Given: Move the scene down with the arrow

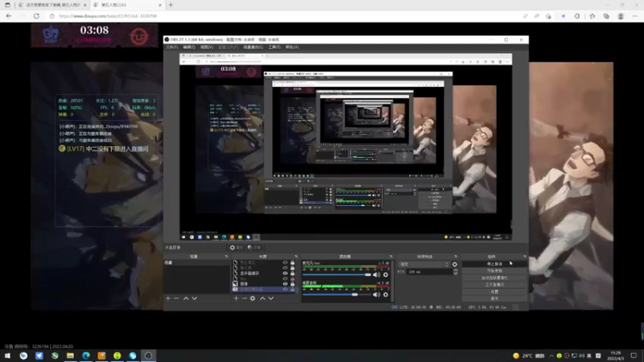Looking at the screenshot, I should coord(194,298).
